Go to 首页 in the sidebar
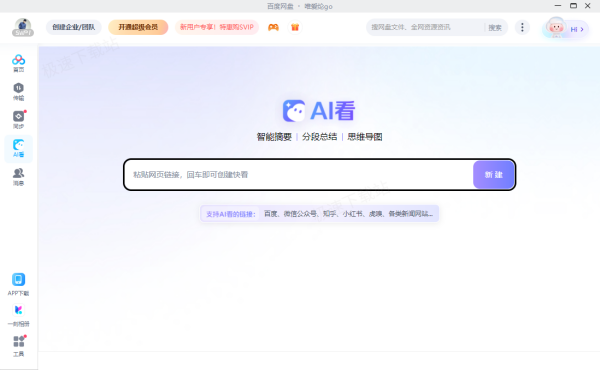Image resolution: width=600 pixels, height=370 pixels. point(18,63)
